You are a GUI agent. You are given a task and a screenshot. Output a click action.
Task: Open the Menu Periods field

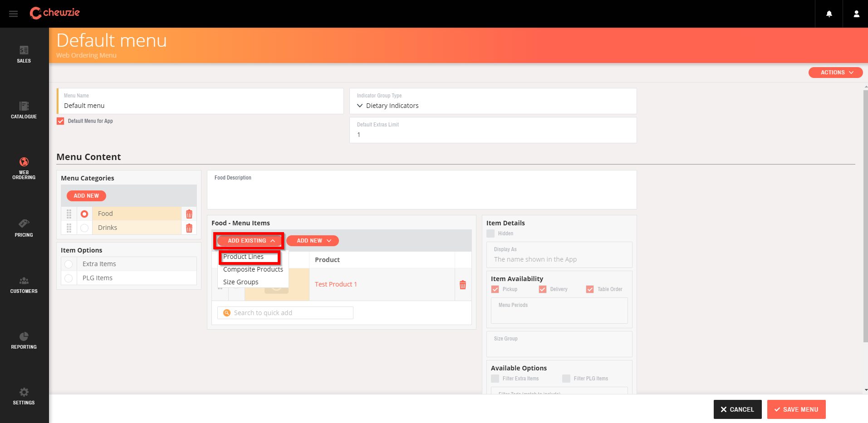coord(559,311)
